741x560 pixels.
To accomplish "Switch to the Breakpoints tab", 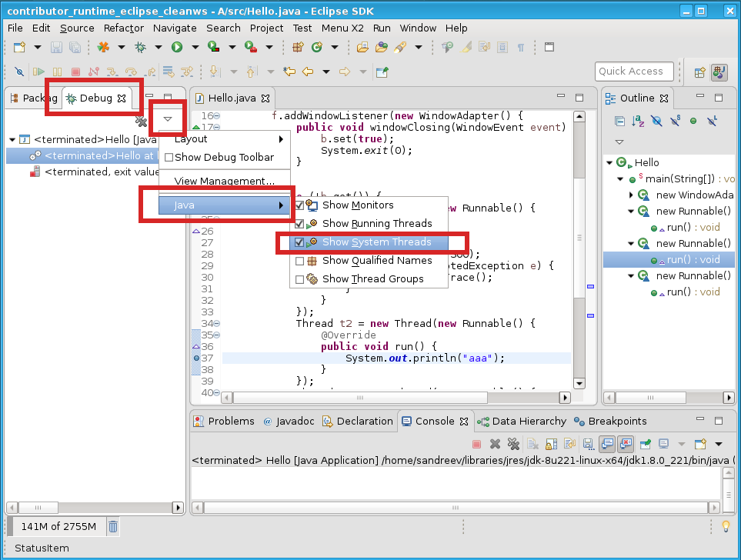I will point(610,421).
